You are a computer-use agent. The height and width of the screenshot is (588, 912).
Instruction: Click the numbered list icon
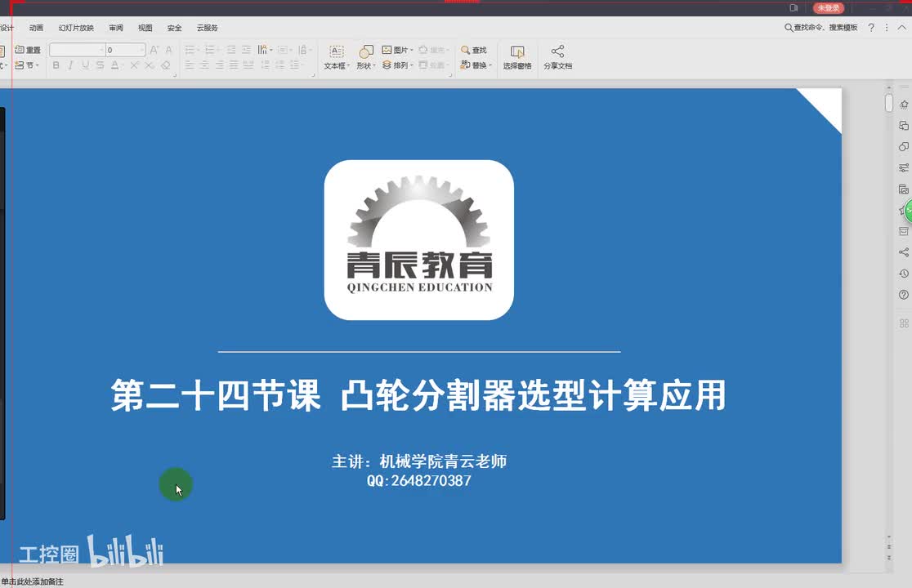(x=209, y=50)
